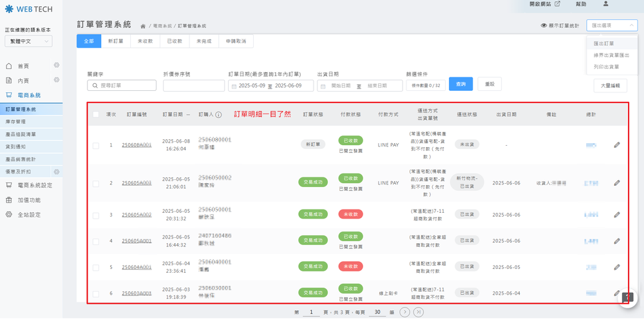Edit order 250605A001 with pencil icon

tap(617, 241)
